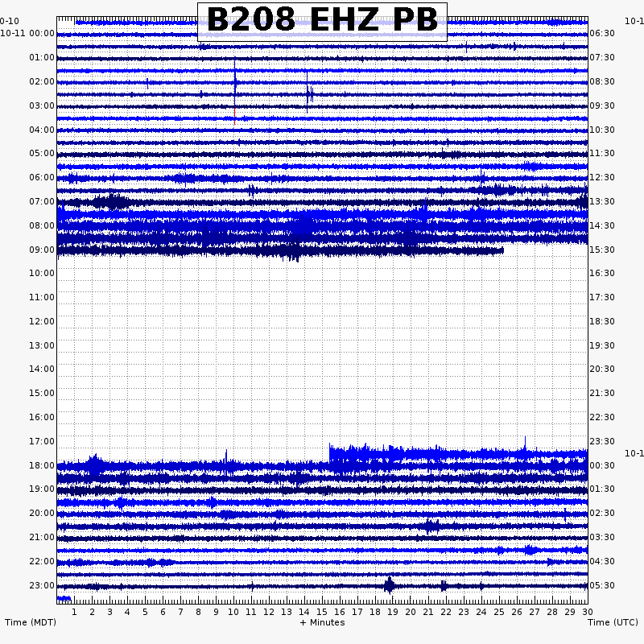Image resolution: width=644 pixels, height=644 pixels.
Task: Click the 06:30 UTC row label
Action: pyautogui.click(x=602, y=33)
